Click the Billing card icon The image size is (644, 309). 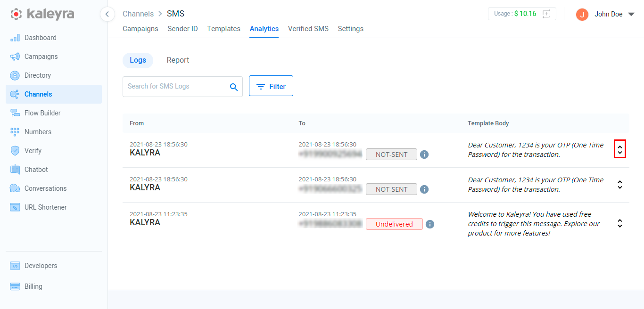(15, 286)
